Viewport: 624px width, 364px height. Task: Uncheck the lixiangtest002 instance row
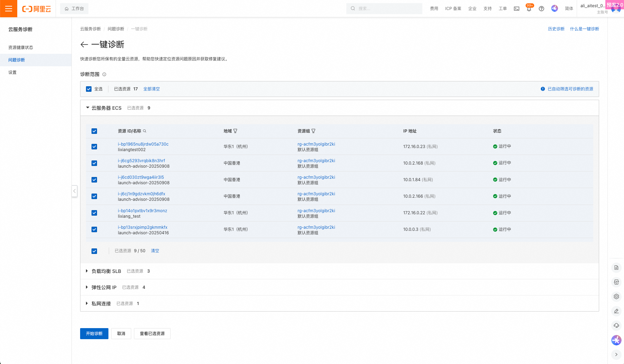coord(94,147)
